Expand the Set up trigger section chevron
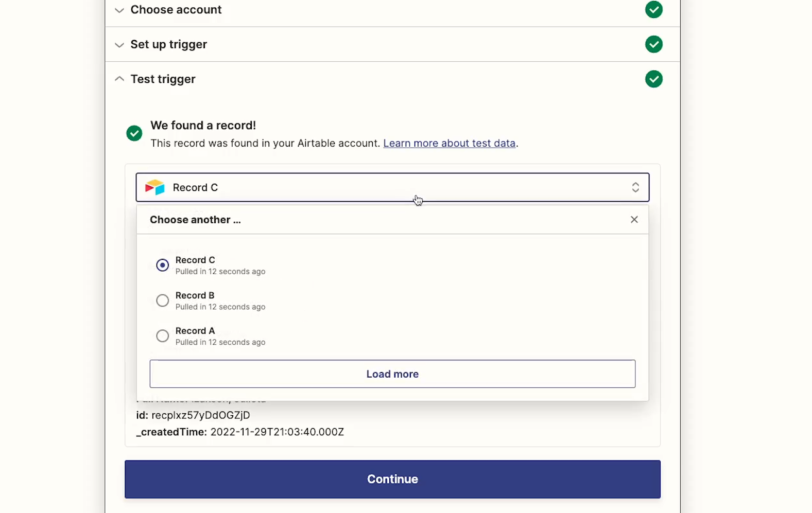812x513 pixels. (x=119, y=45)
